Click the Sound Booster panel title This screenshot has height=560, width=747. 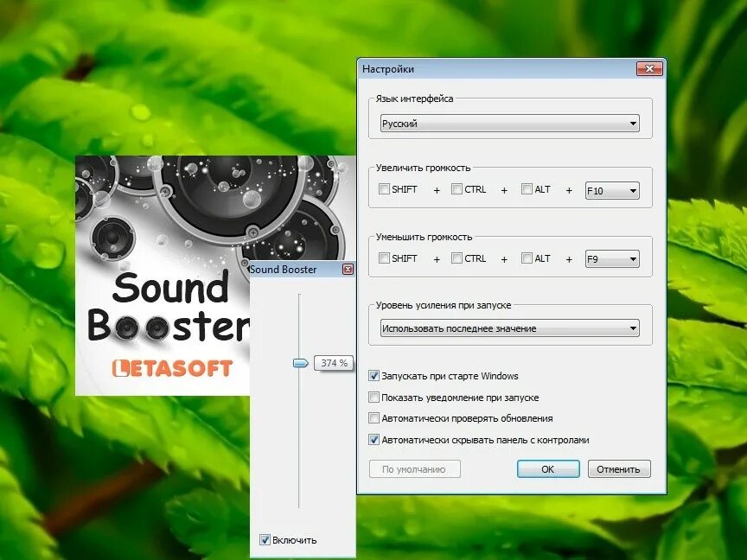click(x=284, y=270)
